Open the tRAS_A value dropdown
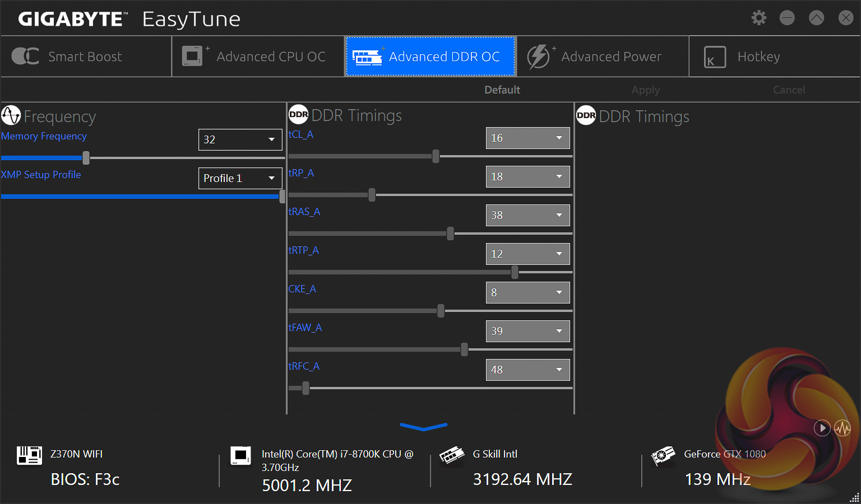861x504 pixels. coord(527,215)
